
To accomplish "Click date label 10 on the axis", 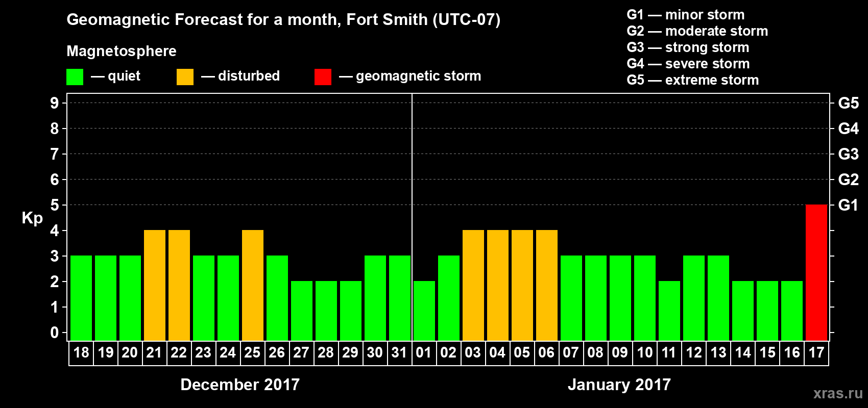I will tap(645, 353).
